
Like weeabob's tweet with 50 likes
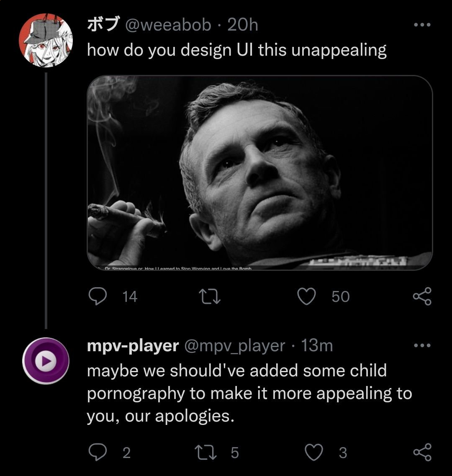[306, 296]
